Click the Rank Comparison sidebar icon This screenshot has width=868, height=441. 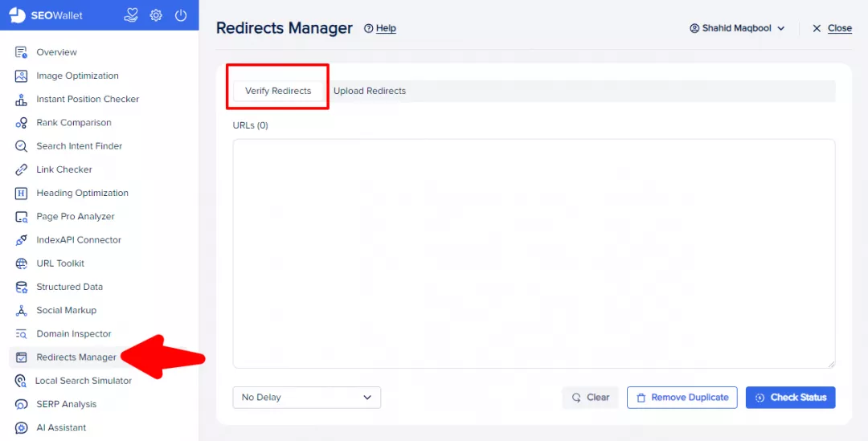pyautogui.click(x=21, y=123)
